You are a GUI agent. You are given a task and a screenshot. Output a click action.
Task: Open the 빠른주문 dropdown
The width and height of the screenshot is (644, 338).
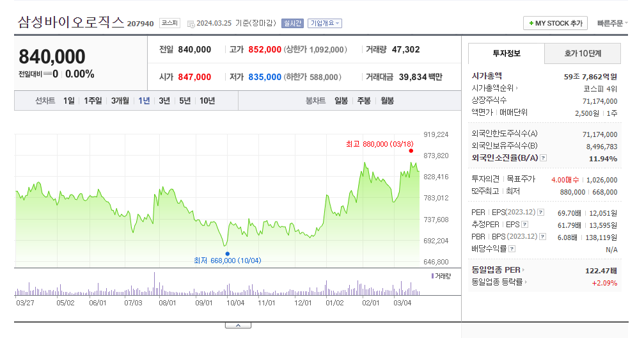(613, 24)
